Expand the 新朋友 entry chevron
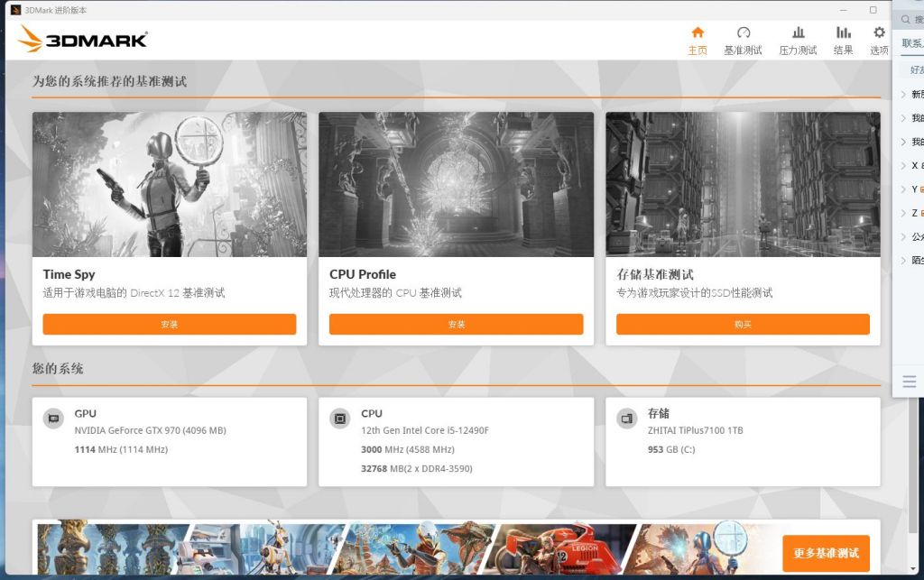The height and width of the screenshot is (580, 924). (906, 94)
